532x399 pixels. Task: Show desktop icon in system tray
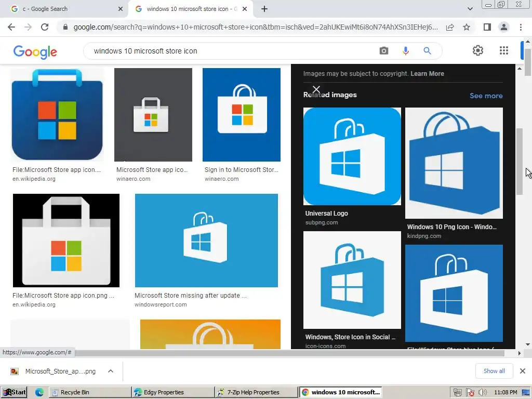(526, 393)
